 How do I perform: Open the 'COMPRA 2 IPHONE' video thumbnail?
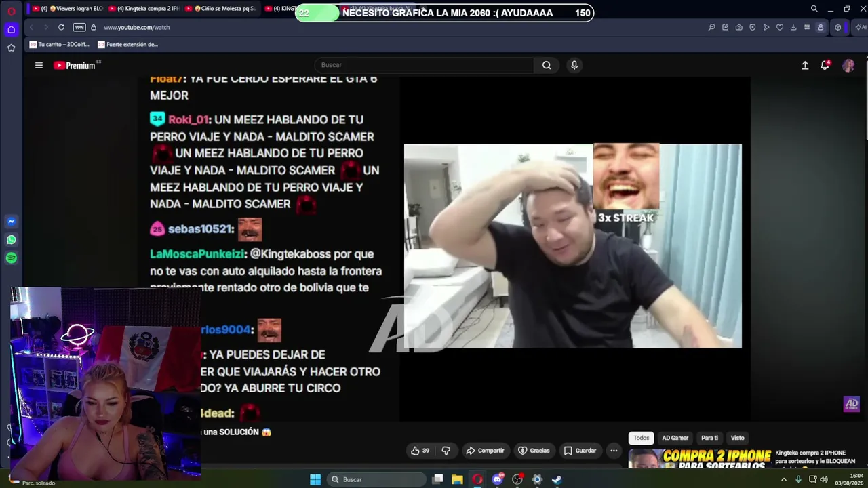(700, 459)
